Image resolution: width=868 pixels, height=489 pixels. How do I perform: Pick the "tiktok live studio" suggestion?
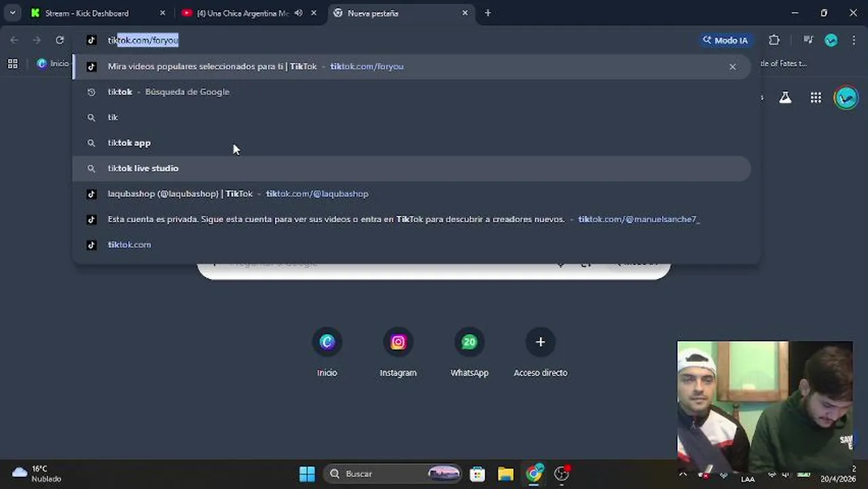pyautogui.click(x=412, y=168)
